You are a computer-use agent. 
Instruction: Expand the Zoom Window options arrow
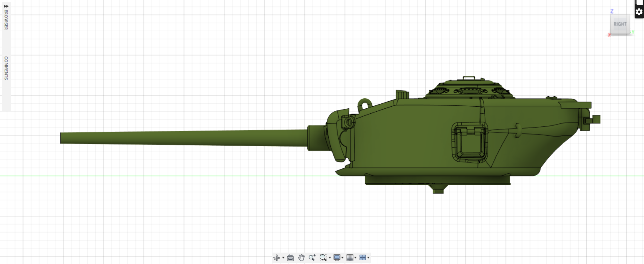pyautogui.click(x=330, y=258)
